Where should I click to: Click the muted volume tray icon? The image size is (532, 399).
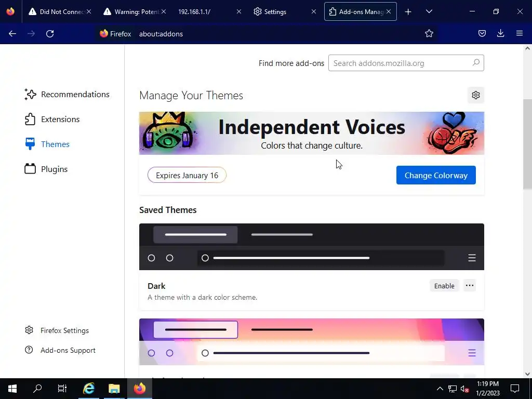[464, 389]
